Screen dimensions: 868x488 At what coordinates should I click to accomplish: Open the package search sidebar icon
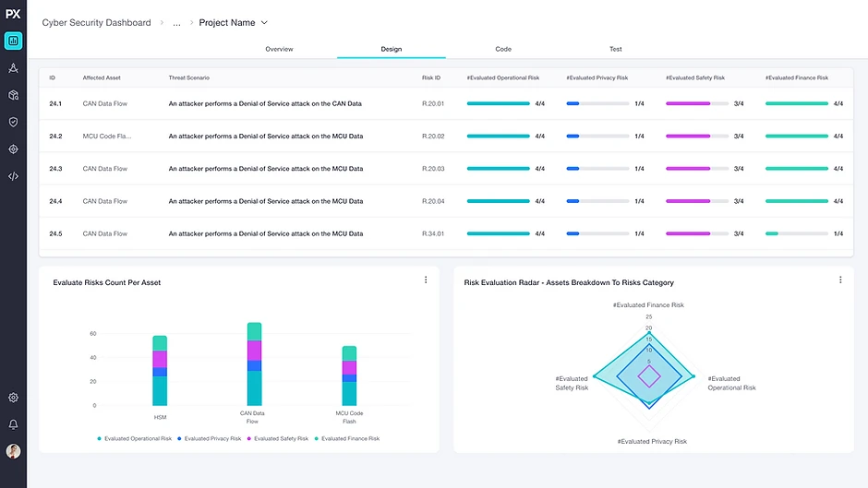(x=13, y=95)
